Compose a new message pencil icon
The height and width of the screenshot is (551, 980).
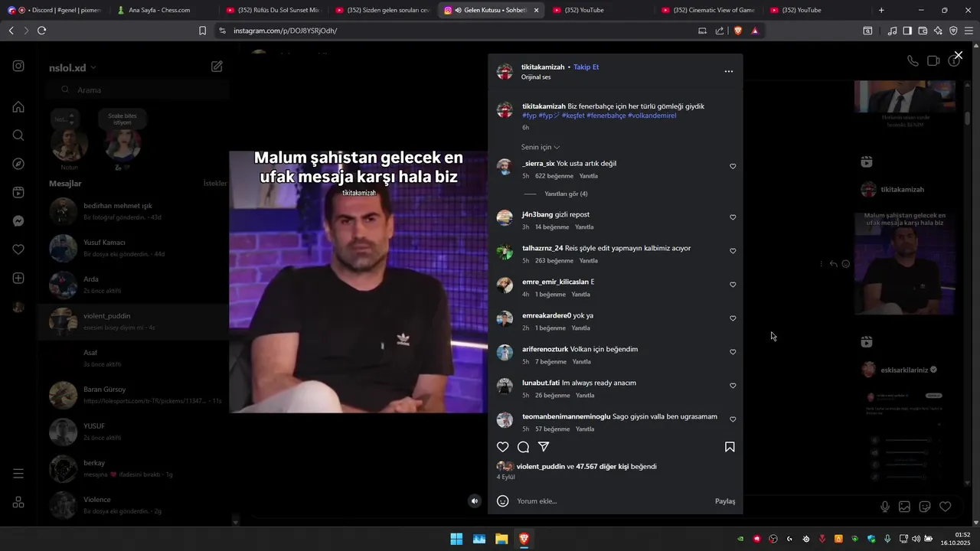[x=217, y=67]
